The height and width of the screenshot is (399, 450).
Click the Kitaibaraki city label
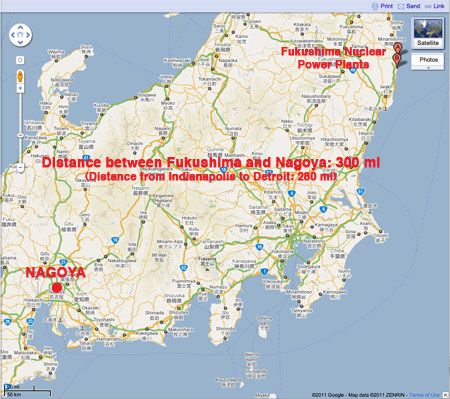[x=360, y=121]
